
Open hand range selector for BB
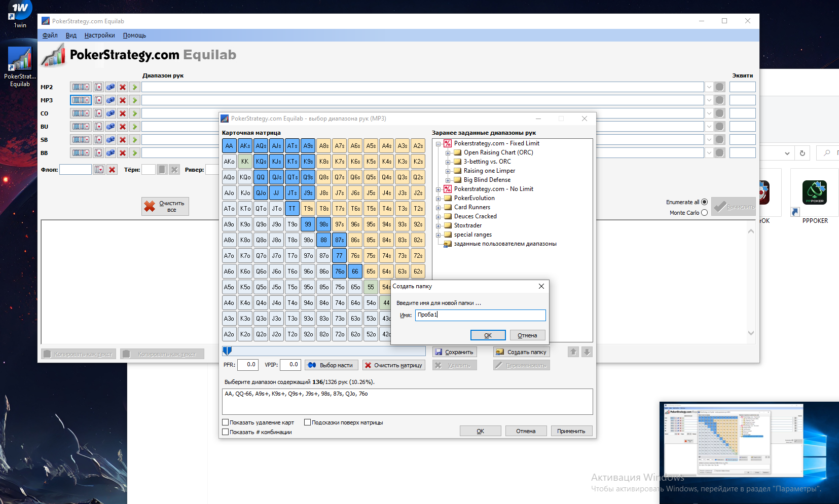[x=81, y=153]
